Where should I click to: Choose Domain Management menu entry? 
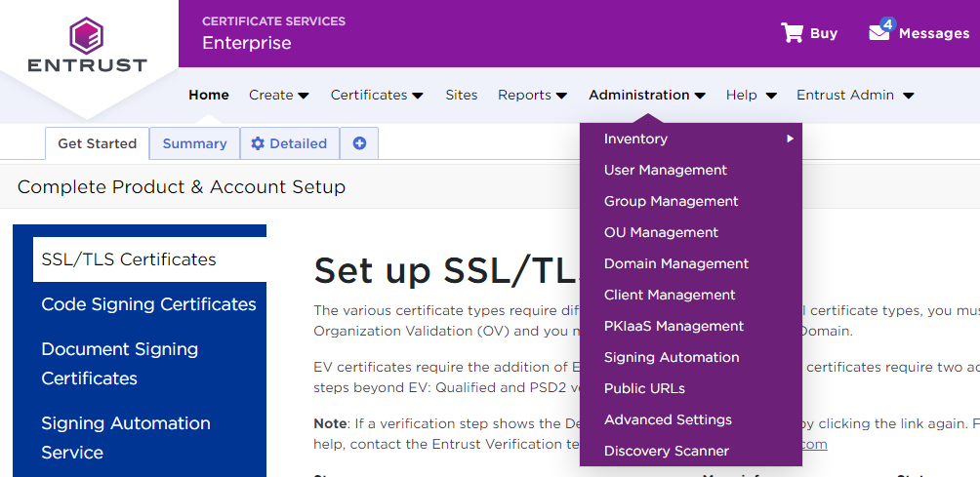675,263
